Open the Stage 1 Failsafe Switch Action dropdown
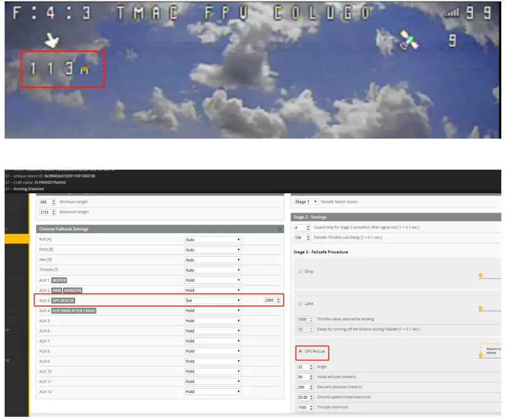This screenshot has width=505, height=420. 306,202
